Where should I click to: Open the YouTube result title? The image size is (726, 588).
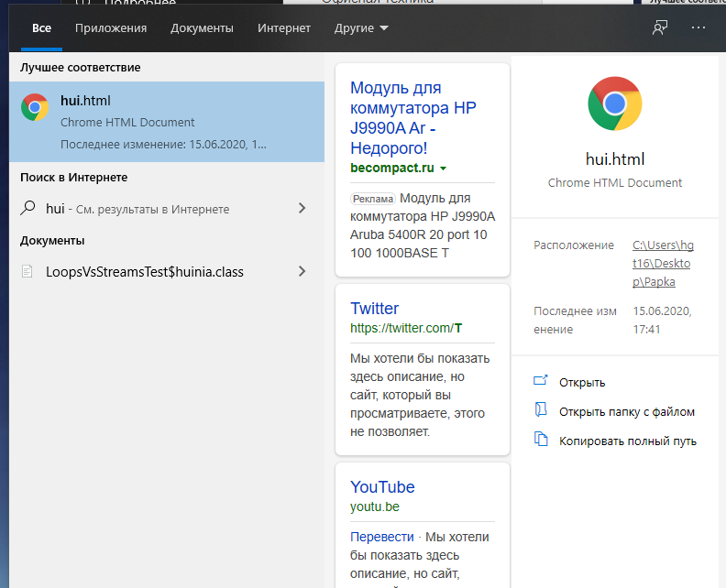[382, 487]
